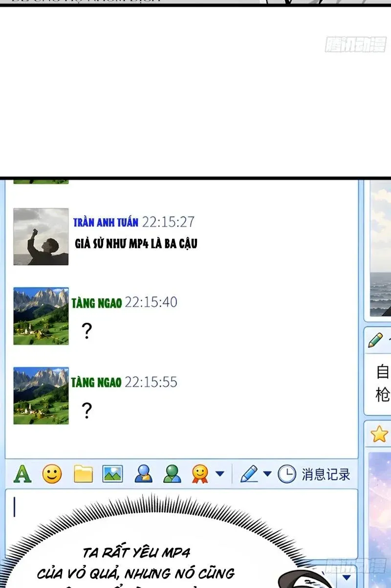391x588 pixels.
Task: Click the orange award ribbon icon
Action: click(x=200, y=474)
